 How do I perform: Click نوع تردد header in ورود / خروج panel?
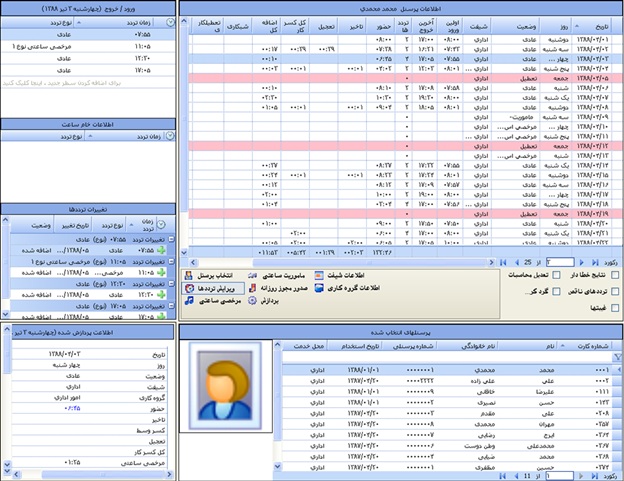(x=38, y=23)
